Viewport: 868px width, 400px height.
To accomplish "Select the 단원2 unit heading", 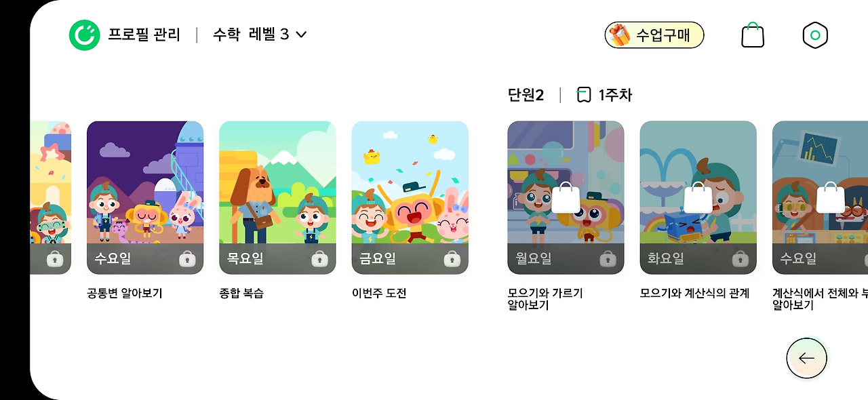I will 526,95.
